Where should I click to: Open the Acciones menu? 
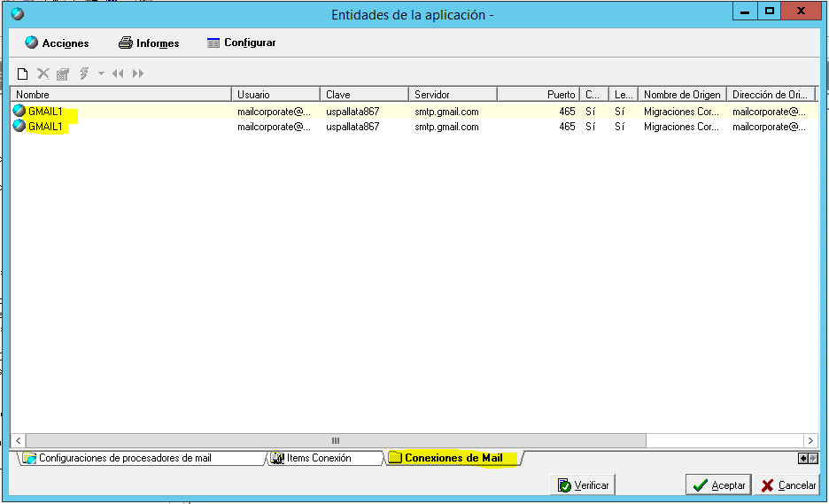pyautogui.click(x=57, y=43)
